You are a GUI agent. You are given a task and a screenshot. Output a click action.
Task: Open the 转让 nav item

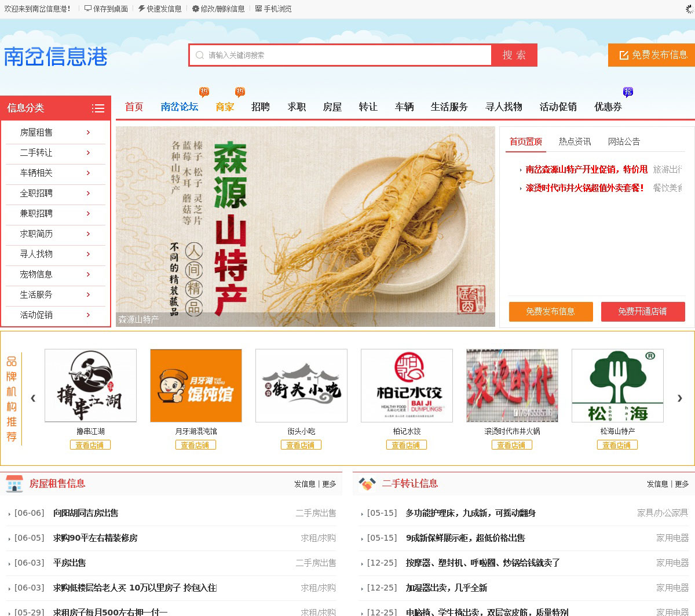pyautogui.click(x=368, y=107)
